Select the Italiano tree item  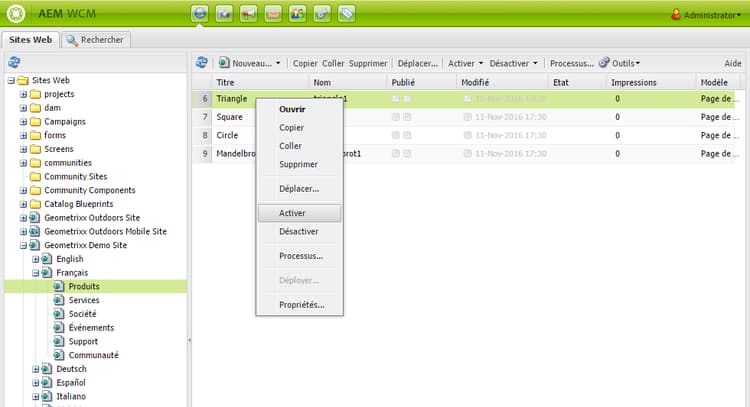(71, 396)
